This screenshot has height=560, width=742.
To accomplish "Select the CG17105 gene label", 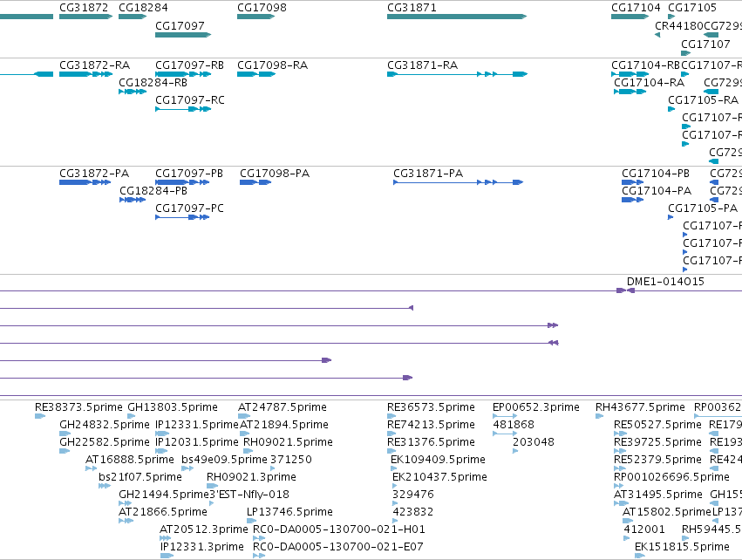I will (691, 8).
